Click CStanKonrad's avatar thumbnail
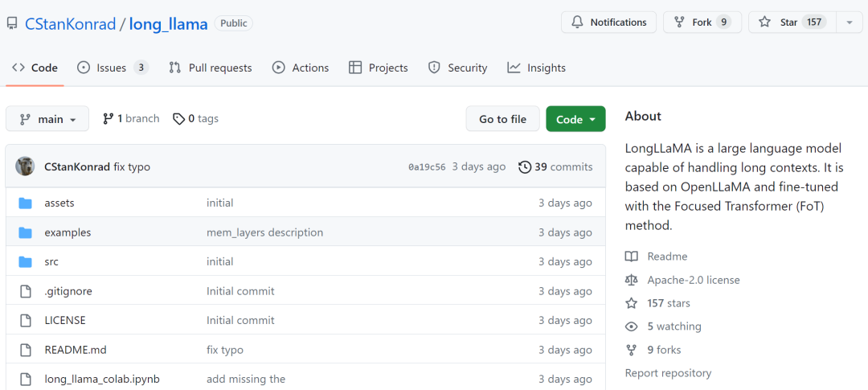Image resolution: width=868 pixels, height=390 pixels. (x=25, y=166)
